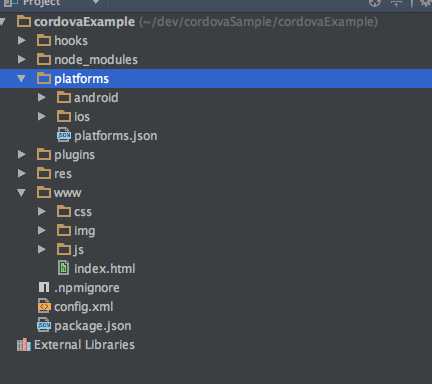Collapse the www folder
Screen dimensions: 432x384
coord(21,193)
